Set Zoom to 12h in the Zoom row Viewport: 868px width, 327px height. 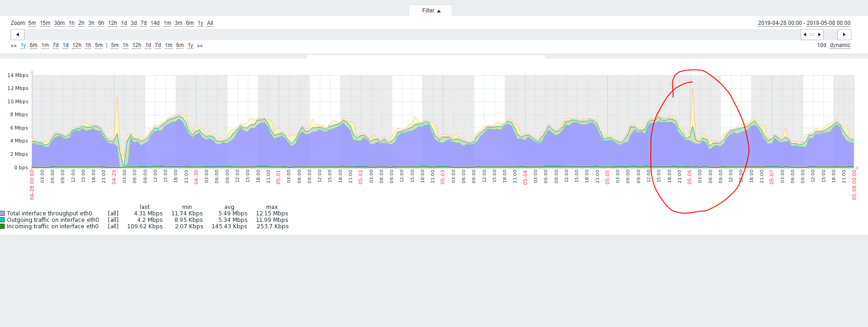(113, 23)
